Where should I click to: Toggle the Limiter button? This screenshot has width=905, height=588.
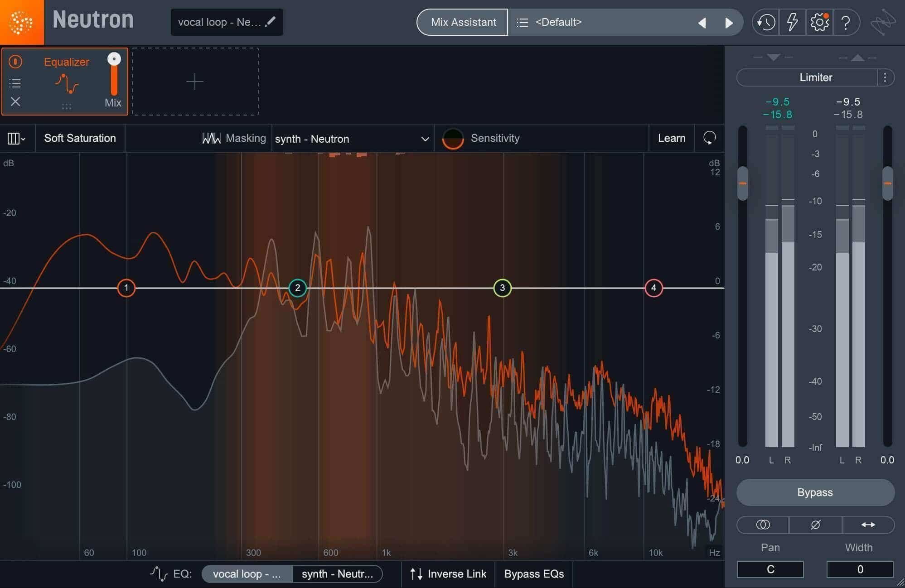(808, 77)
